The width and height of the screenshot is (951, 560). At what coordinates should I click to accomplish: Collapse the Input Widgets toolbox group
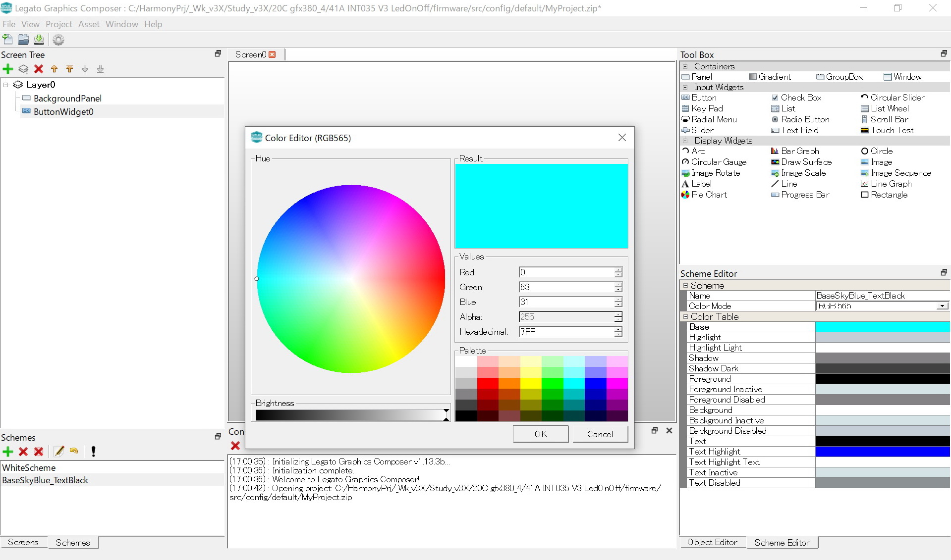(x=685, y=87)
